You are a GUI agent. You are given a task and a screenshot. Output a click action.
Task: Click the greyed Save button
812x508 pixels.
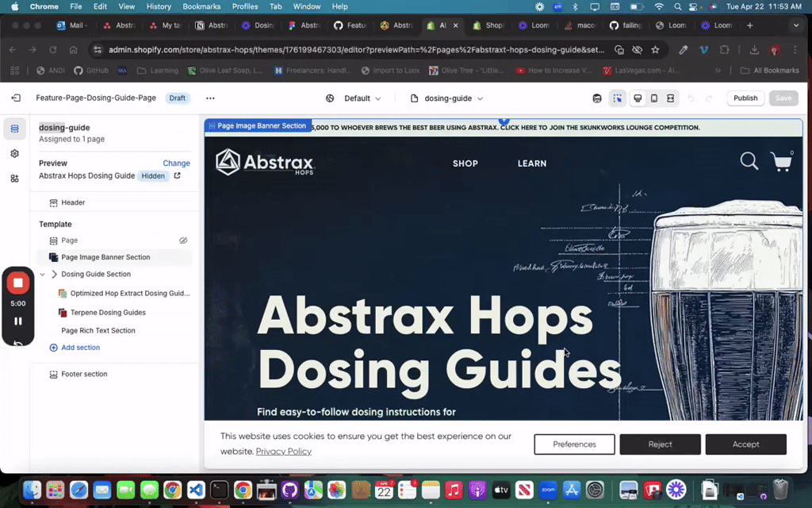(x=783, y=98)
